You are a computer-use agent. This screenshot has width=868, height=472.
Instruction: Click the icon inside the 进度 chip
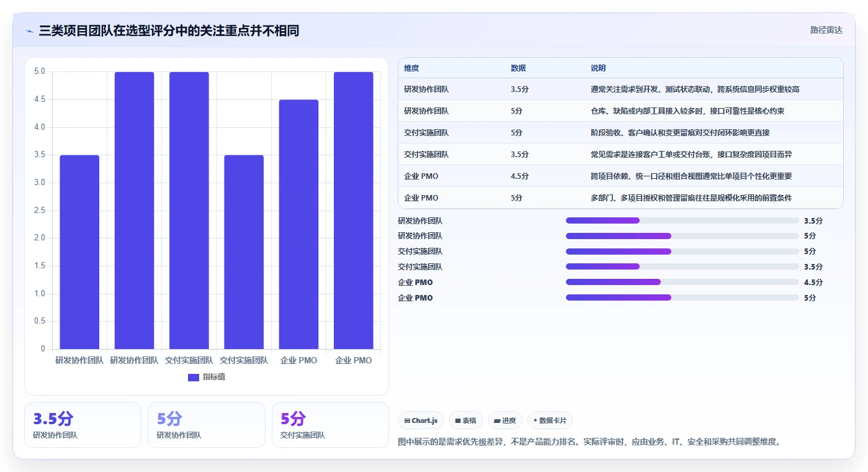(x=497, y=420)
